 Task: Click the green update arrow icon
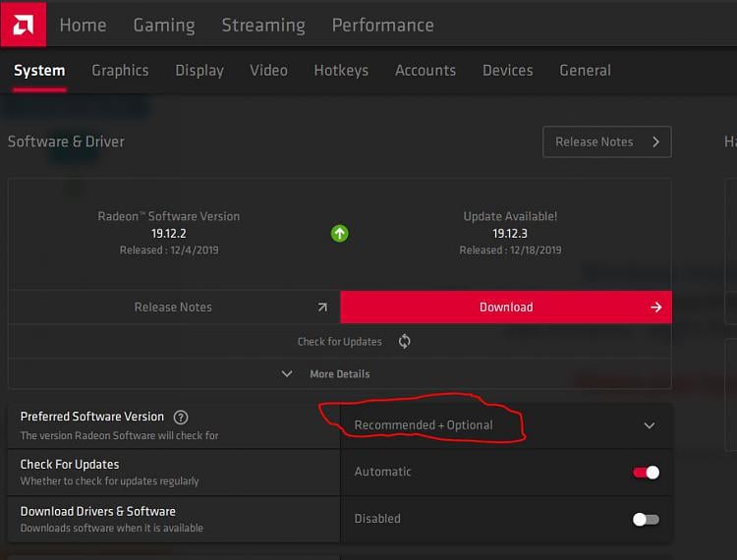point(339,234)
